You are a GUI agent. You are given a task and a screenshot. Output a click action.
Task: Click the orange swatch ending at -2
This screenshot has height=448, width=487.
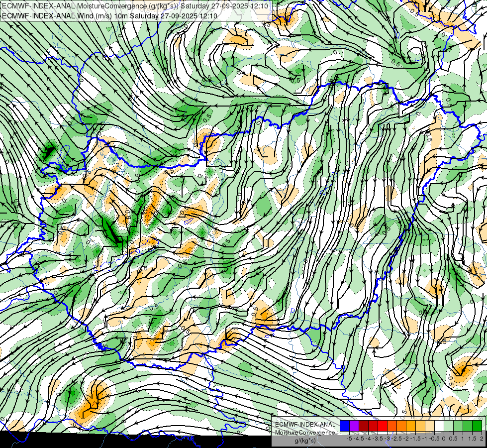tap(401, 426)
